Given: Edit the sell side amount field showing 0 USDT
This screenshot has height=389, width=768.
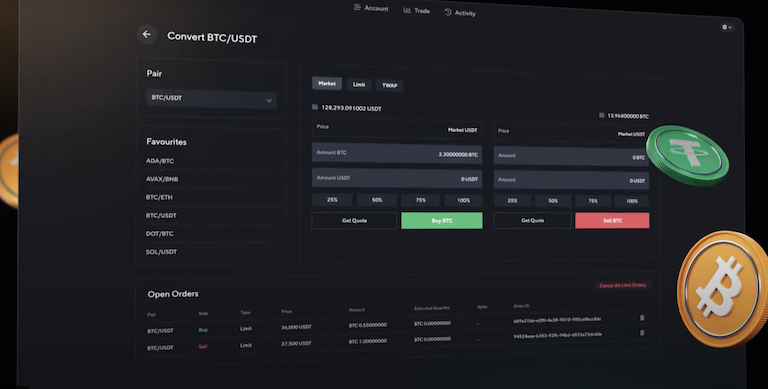Looking at the screenshot, I should (571, 180).
